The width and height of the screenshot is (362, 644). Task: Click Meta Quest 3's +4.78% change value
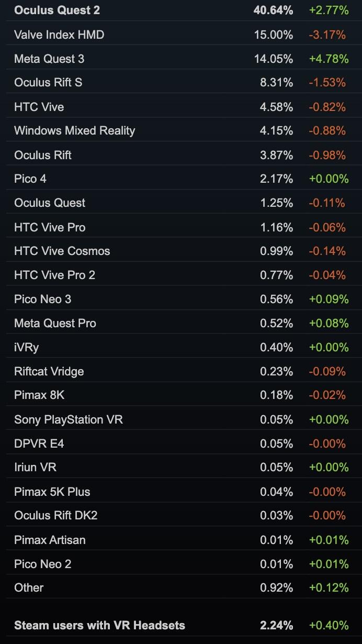329,59
